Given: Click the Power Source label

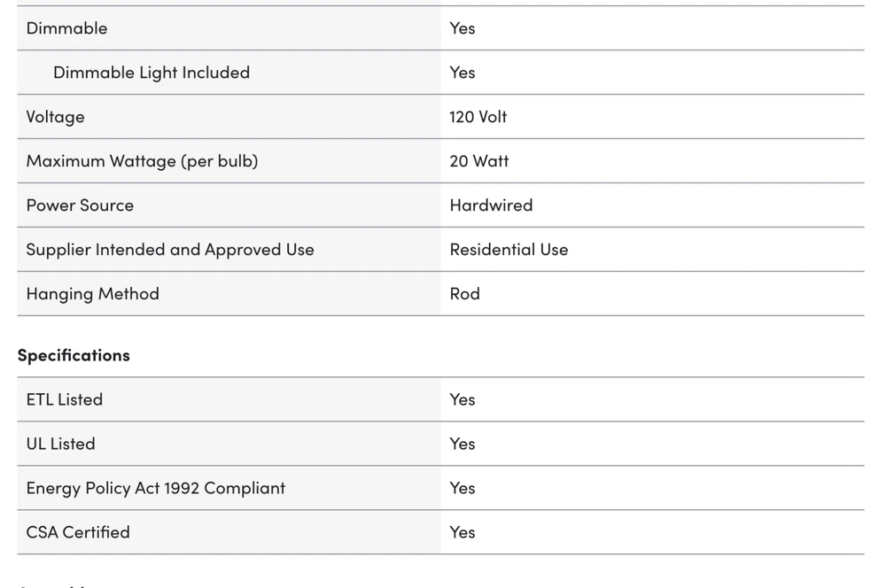Looking at the screenshot, I should [x=80, y=205].
